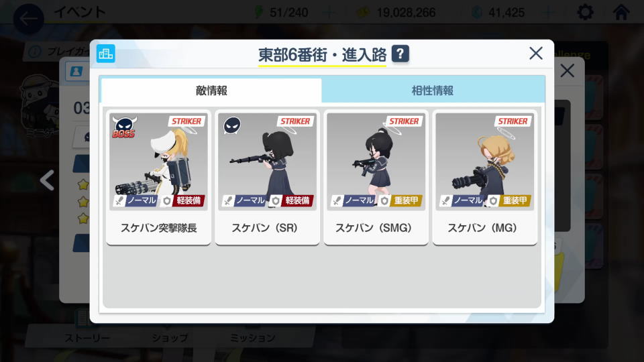Select the スケバン（MG） enemy card
Image resolution: width=644 pixels, height=362 pixels.
tap(484, 177)
